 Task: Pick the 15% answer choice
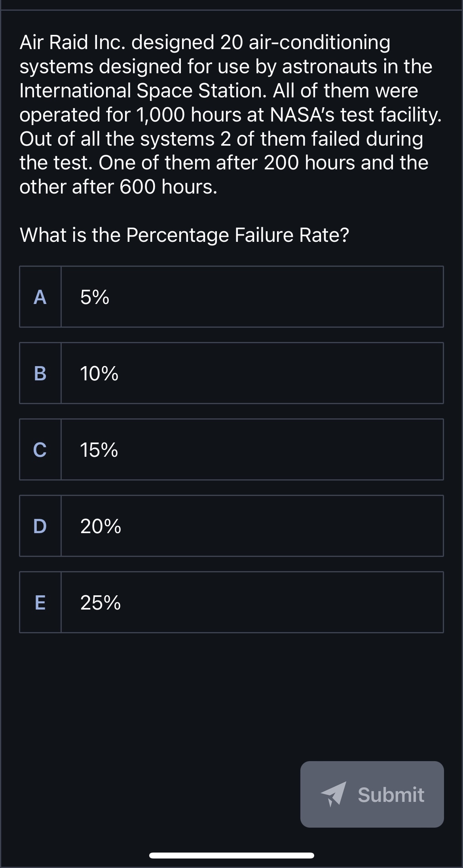tap(99, 450)
